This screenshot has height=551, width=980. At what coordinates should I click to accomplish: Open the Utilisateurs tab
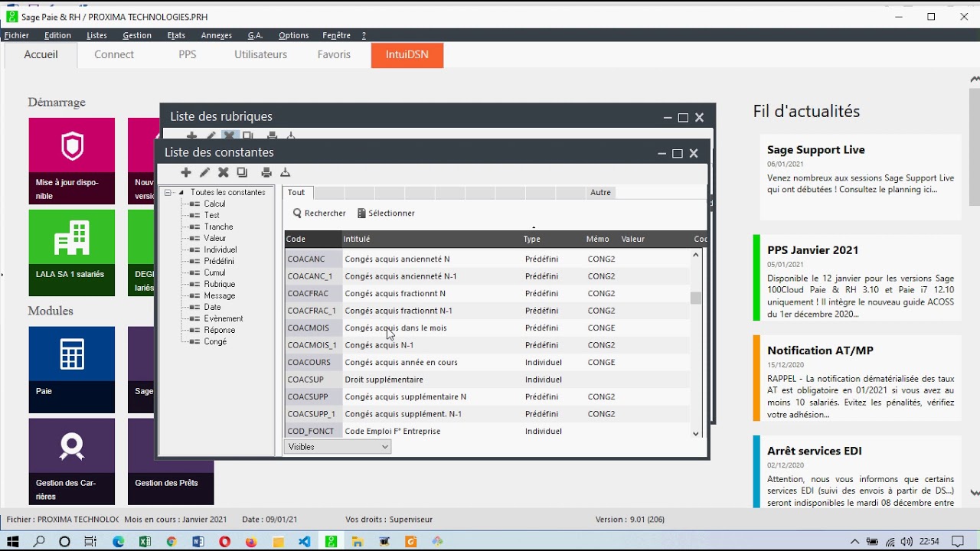pyautogui.click(x=261, y=55)
